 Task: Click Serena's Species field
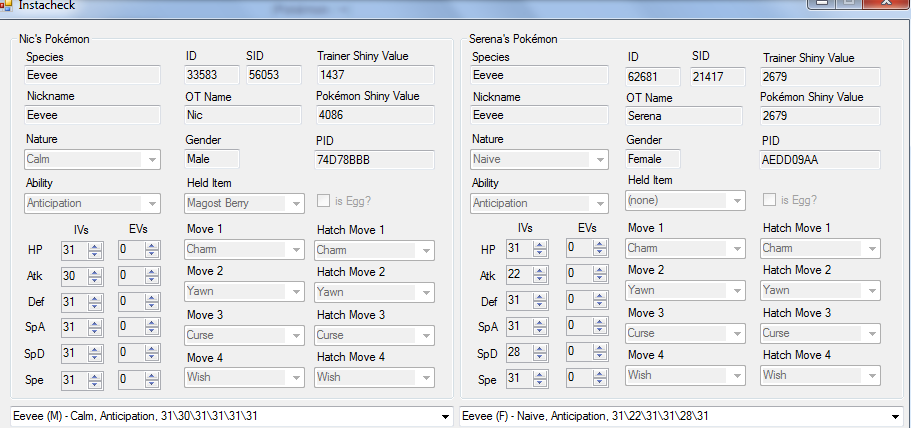(539, 75)
